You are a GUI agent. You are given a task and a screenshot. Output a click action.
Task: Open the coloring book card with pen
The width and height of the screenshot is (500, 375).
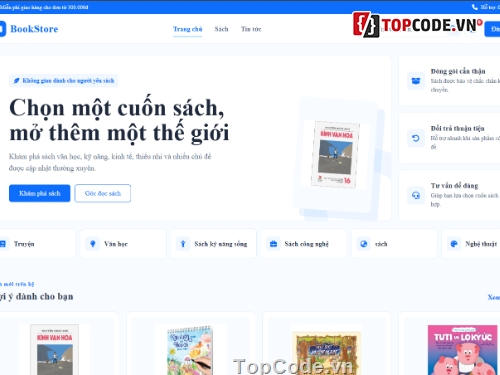click(x=191, y=344)
